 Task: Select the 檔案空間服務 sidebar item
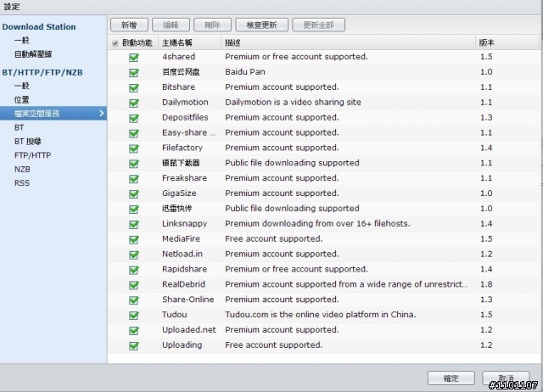click(53, 113)
